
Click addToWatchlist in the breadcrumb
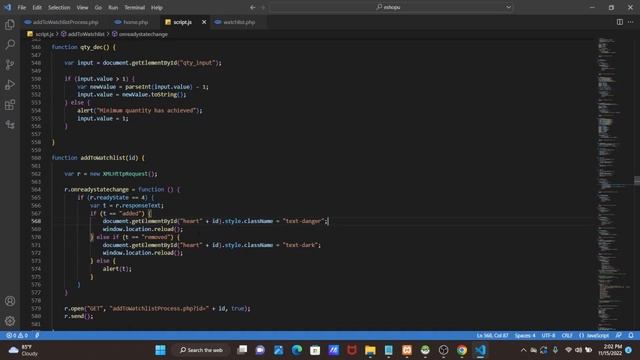tap(86, 34)
